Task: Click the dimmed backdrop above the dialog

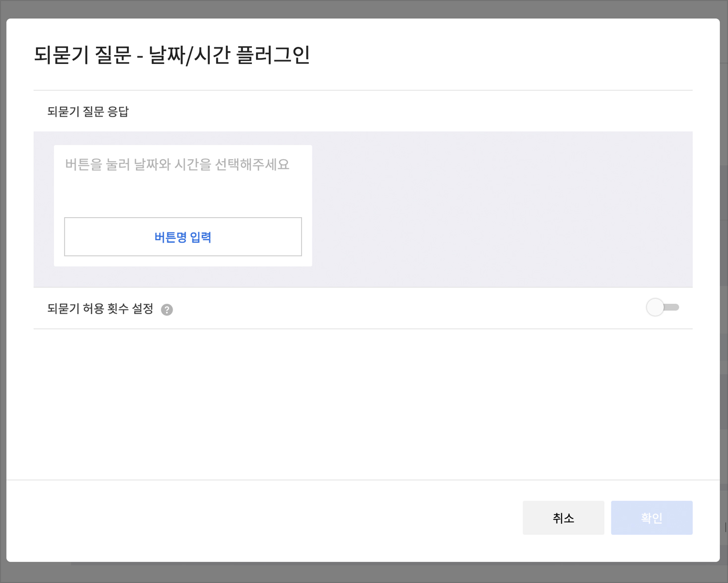Action: click(364, 8)
